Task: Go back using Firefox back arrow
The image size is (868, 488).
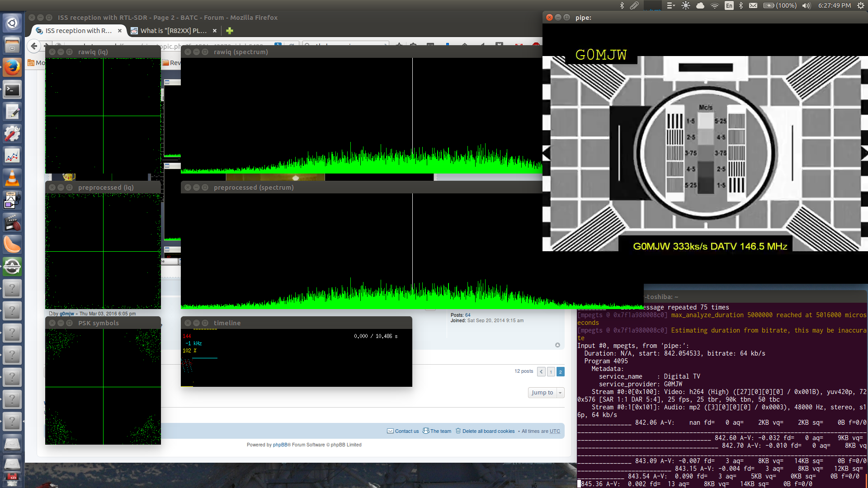Action: (34, 46)
